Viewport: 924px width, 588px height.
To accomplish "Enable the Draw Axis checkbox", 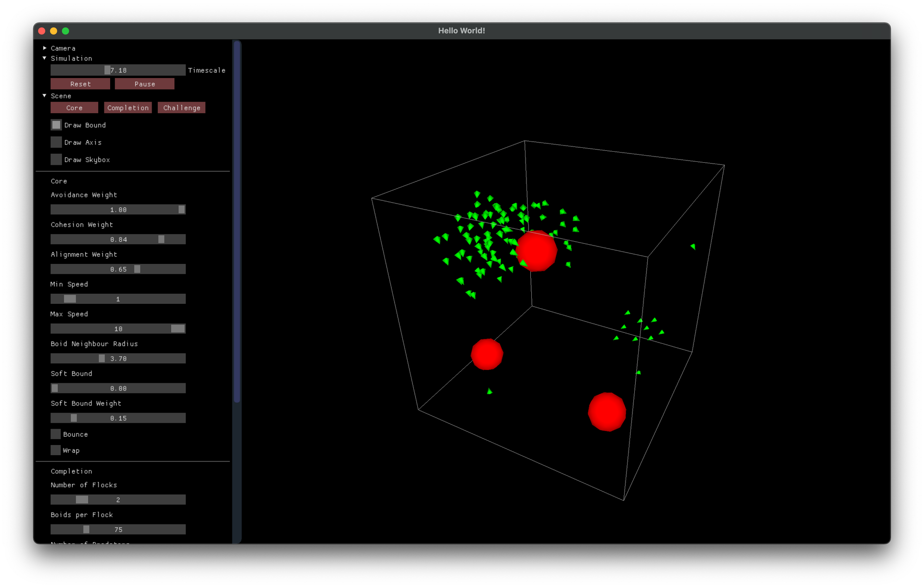I will (56, 142).
